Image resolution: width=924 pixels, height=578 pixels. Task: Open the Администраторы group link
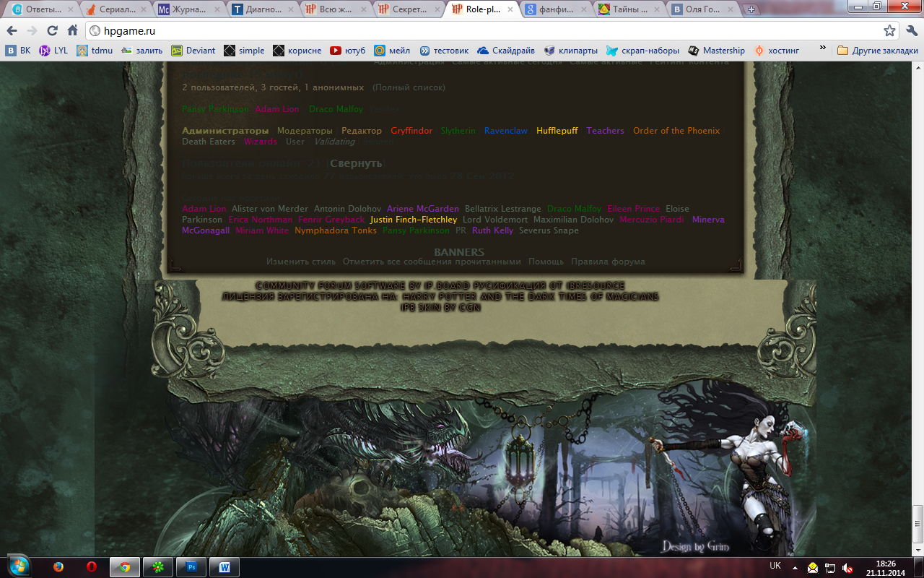[x=225, y=131]
